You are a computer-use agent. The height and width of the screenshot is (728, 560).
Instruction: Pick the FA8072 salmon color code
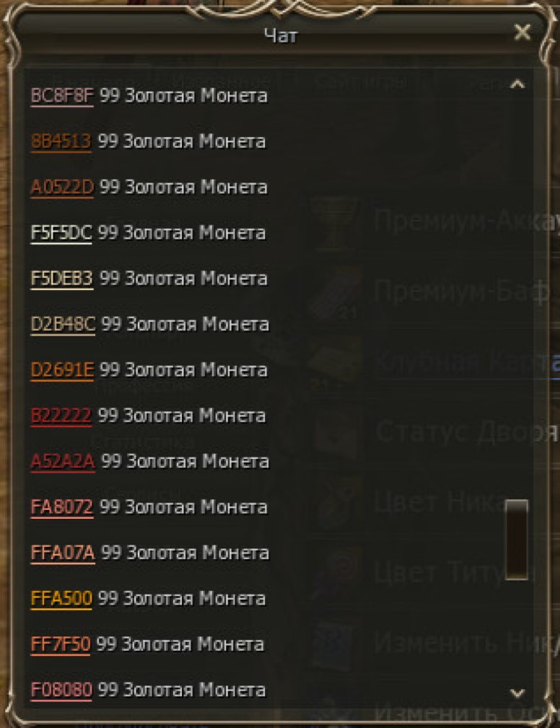tap(62, 506)
